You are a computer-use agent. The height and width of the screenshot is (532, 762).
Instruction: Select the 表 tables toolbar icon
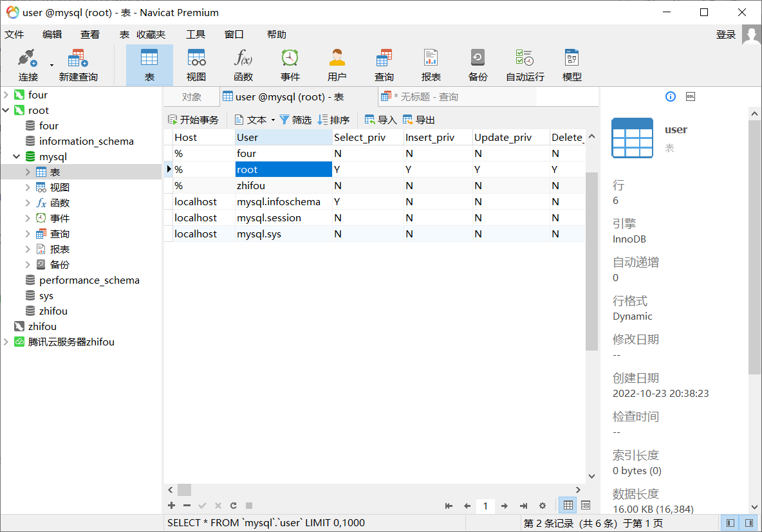click(x=149, y=64)
